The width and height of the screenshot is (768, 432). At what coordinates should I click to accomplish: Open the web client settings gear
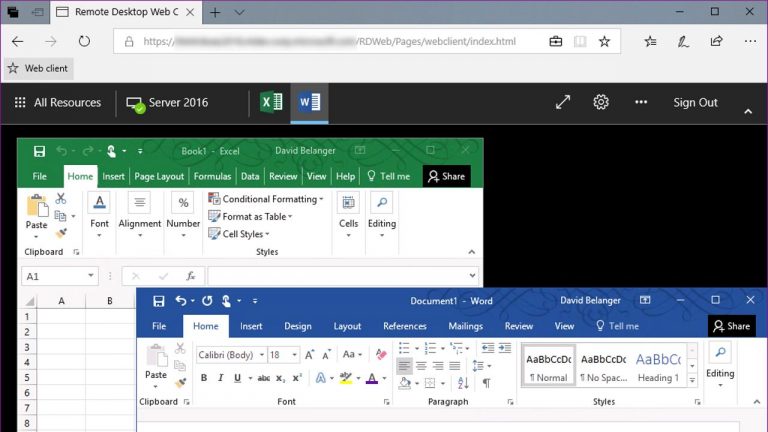click(601, 102)
